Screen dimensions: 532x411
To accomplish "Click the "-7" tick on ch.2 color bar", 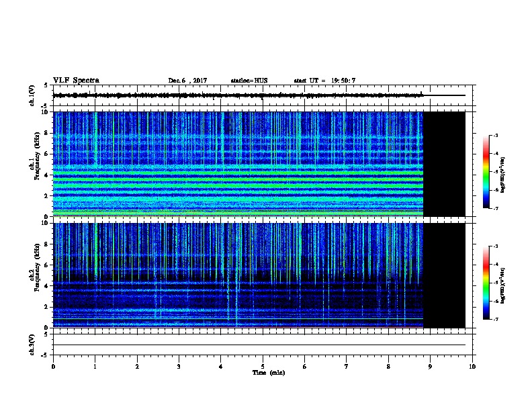I will pyautogui.click(x=495, y=320).
